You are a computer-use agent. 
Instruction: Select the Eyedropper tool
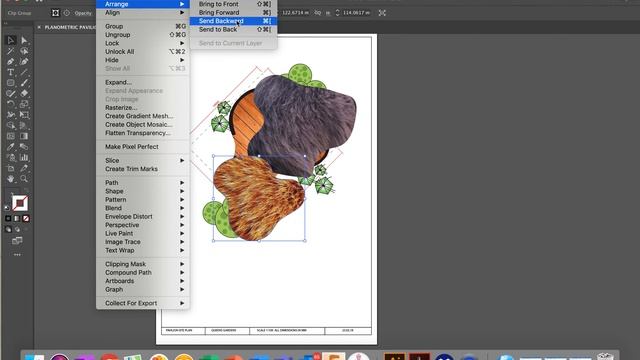tap(11, 147)
